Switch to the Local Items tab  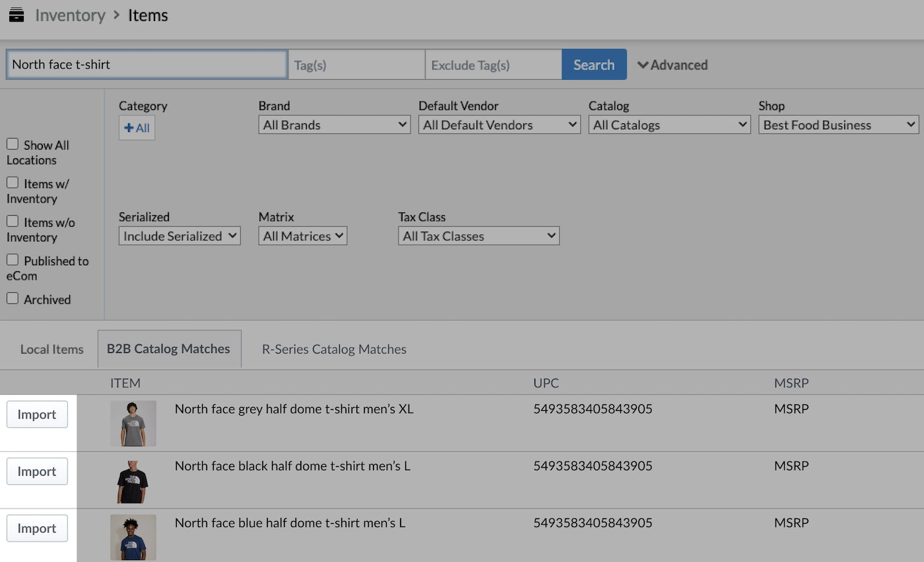(52, 349)
